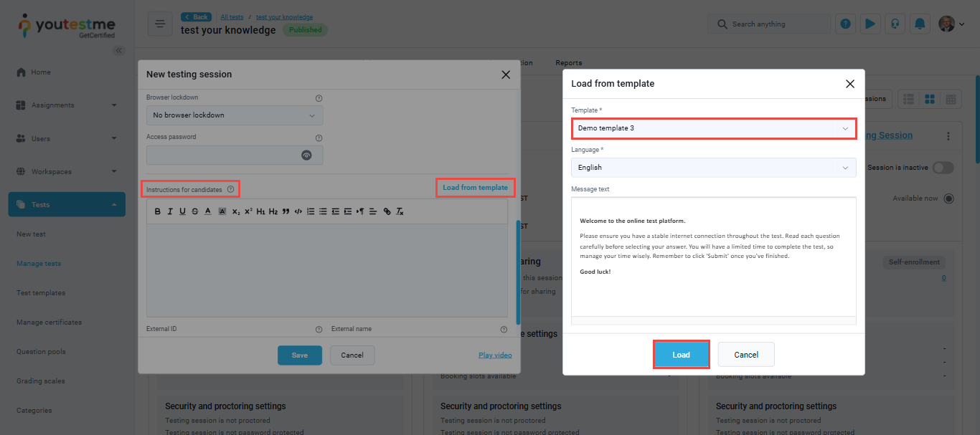
Task: Change text direction in editor
Action: click(361, 211)
